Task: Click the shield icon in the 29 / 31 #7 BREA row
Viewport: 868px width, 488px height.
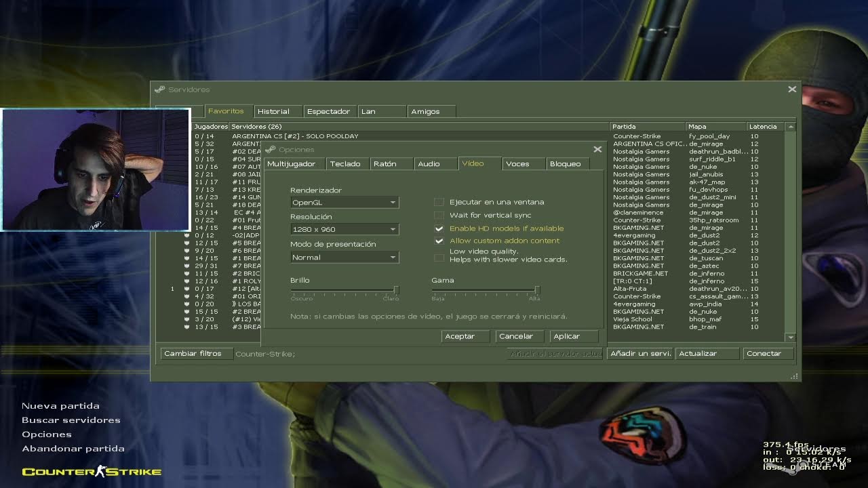Action: [x=187, y=266]
